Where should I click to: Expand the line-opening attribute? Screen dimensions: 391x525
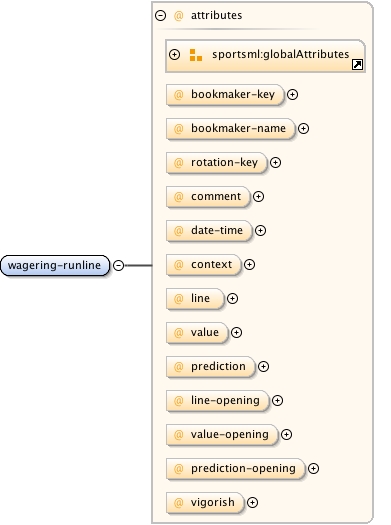[x=277, y=400]
